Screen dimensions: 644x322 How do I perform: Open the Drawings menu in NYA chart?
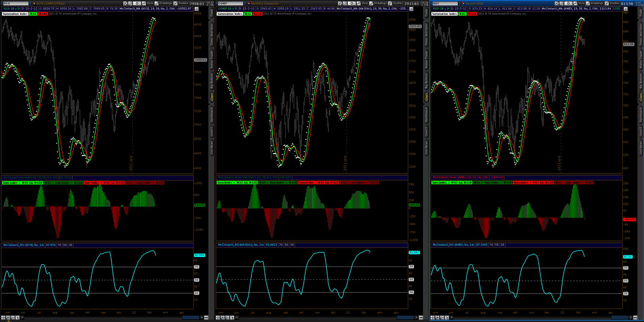164,3
